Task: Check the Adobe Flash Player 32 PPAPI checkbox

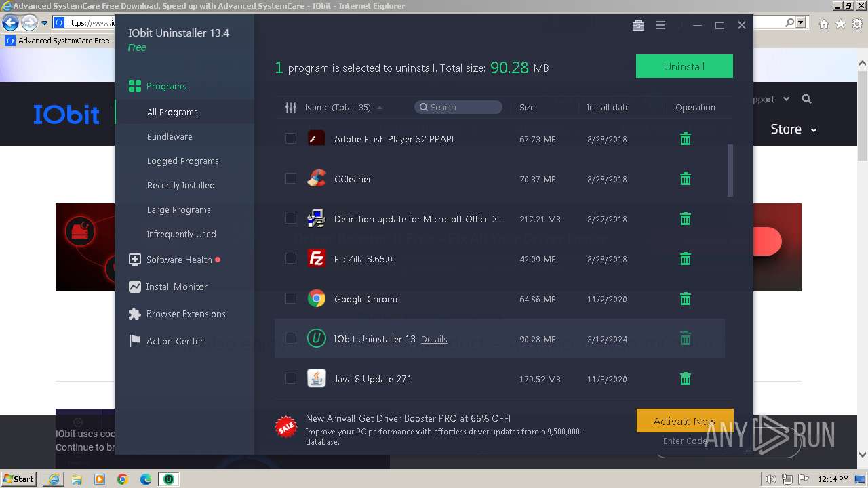Action: click(x=291, y=138)
